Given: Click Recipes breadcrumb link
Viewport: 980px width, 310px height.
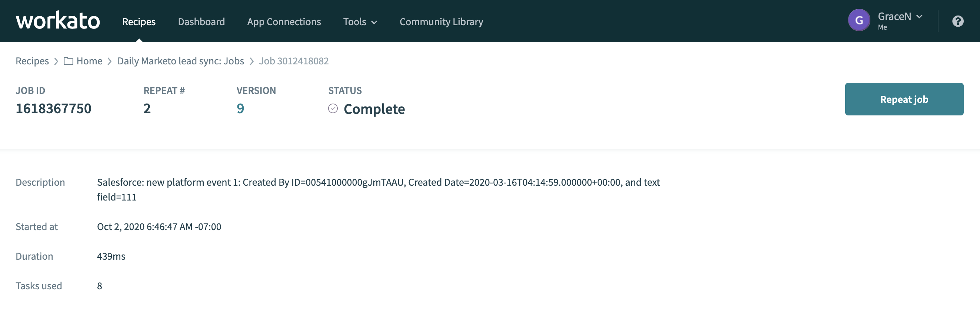Looking at the screenshot, I should [32, 61].
